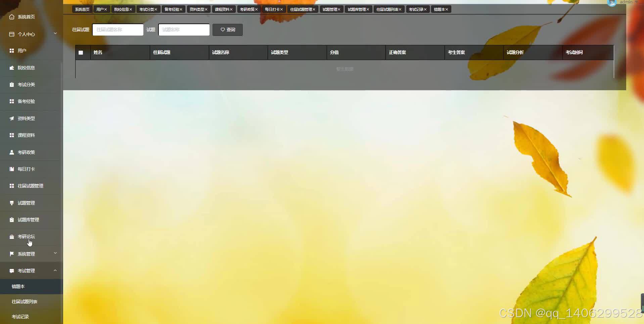
Task: Open 错题本 in the sidebar submenu
Action: pos(31,286)
